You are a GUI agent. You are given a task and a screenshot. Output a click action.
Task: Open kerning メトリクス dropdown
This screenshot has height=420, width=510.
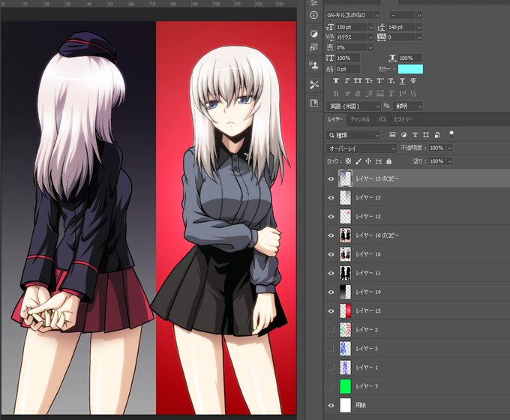370,37
